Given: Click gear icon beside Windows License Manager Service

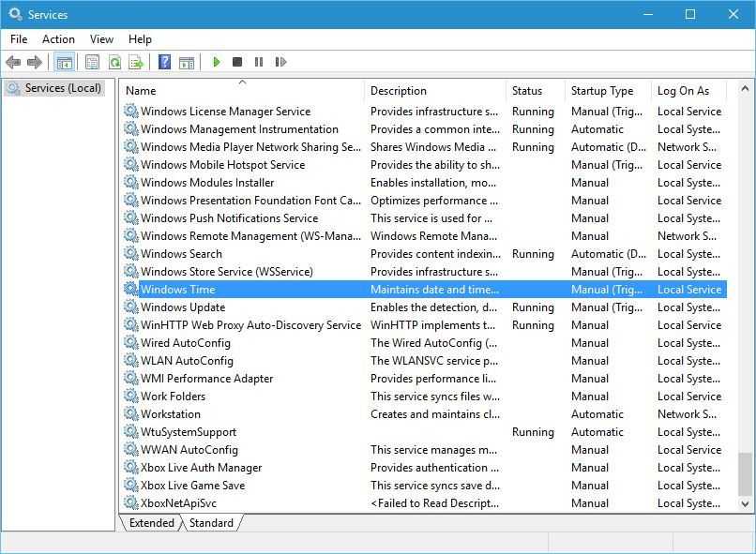Looking at the screenshot, I should (x=130, y=111).
